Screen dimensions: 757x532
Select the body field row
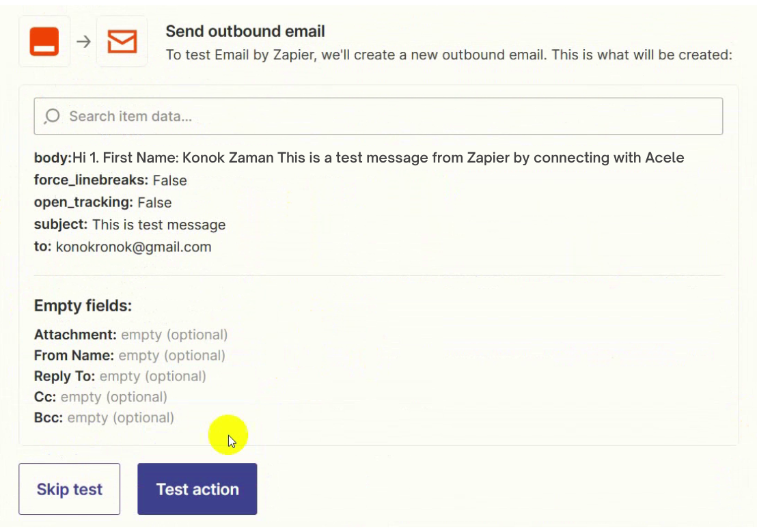pos(359,158)
